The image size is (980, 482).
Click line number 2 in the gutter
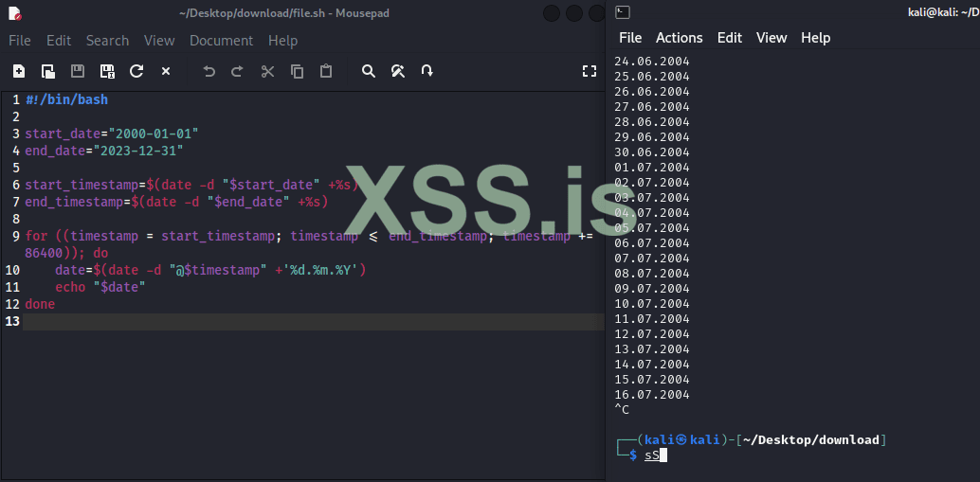[x=15, y=116]
